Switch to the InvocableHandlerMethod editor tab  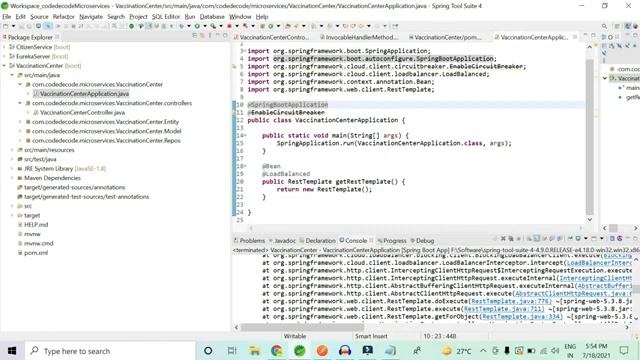click(x=359, y=37)
